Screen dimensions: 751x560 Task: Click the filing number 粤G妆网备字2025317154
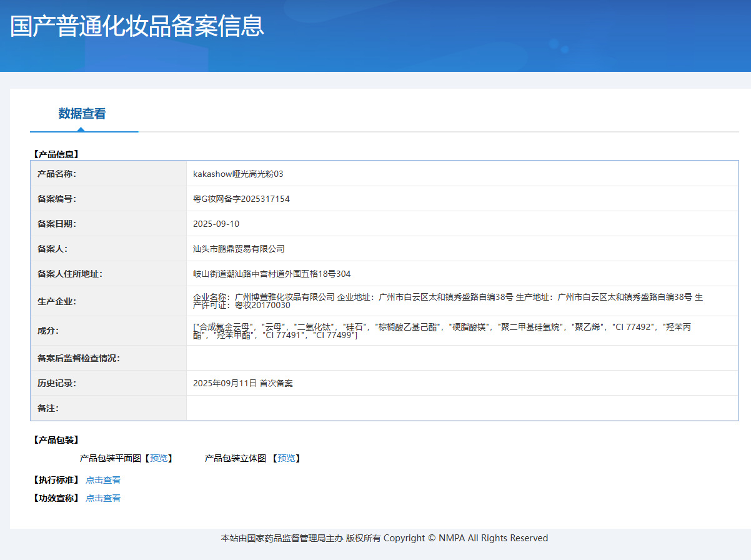tap(241, 199)
